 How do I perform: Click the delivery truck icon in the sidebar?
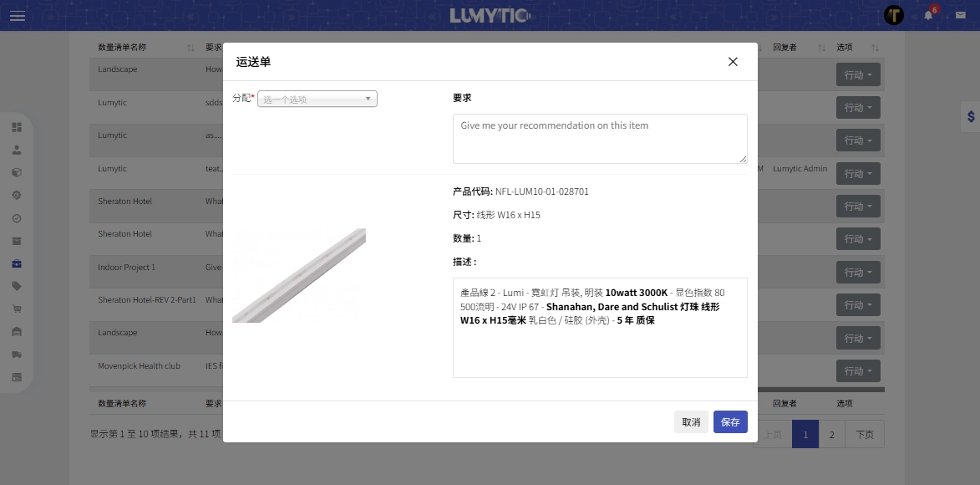(x=17, y=354)
